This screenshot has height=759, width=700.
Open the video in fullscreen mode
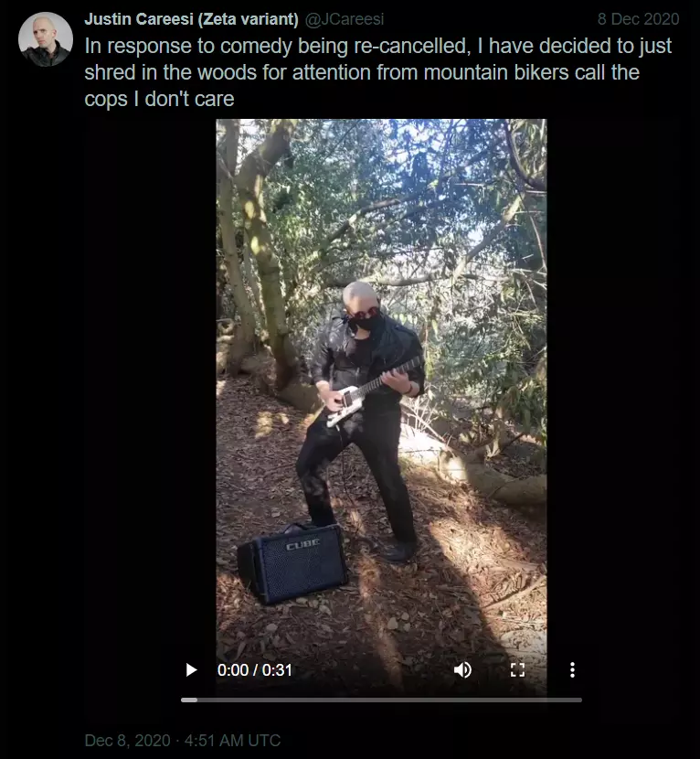click(x=517, y=670)
